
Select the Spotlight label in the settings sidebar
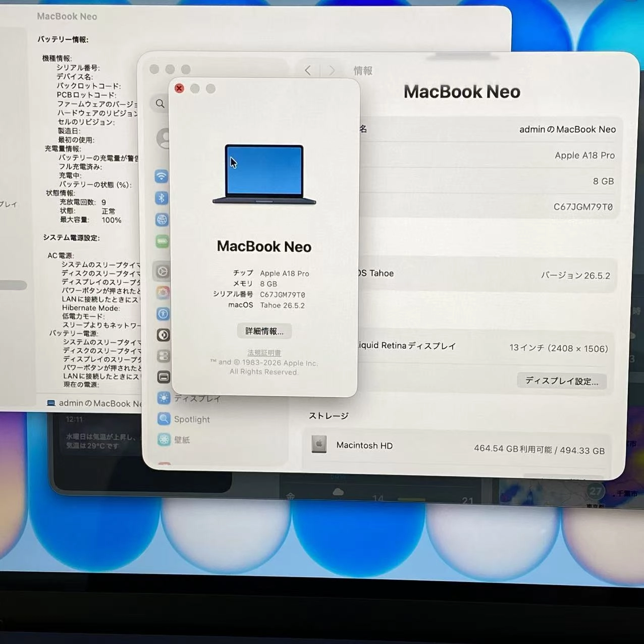(192, 419)
